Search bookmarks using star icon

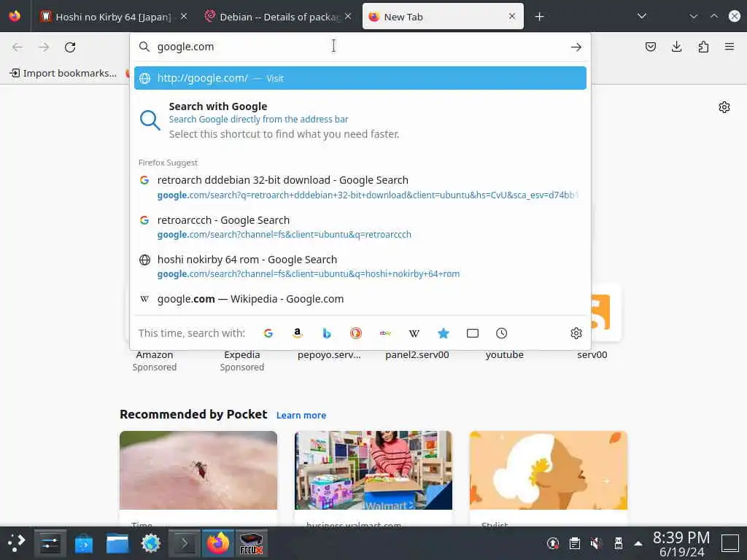coord(443,333)
